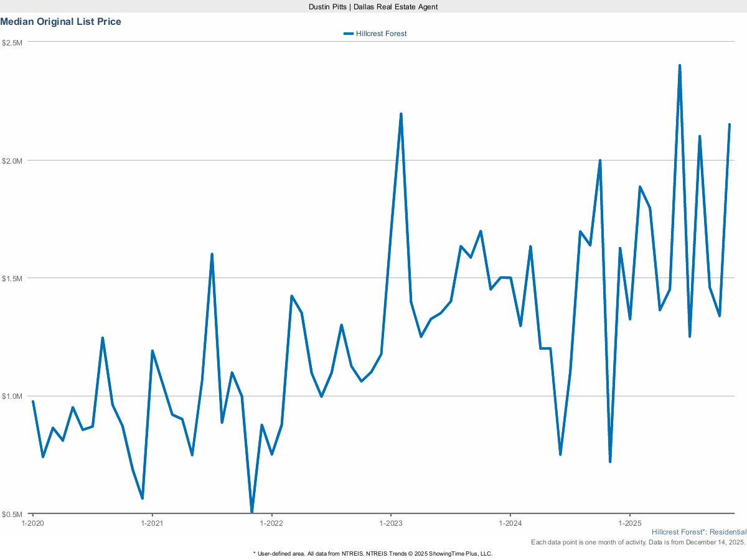This screenshot has height=560, width=747.
Task: Click the lowest dip touching $0.5M
Action: click(252, 512)
